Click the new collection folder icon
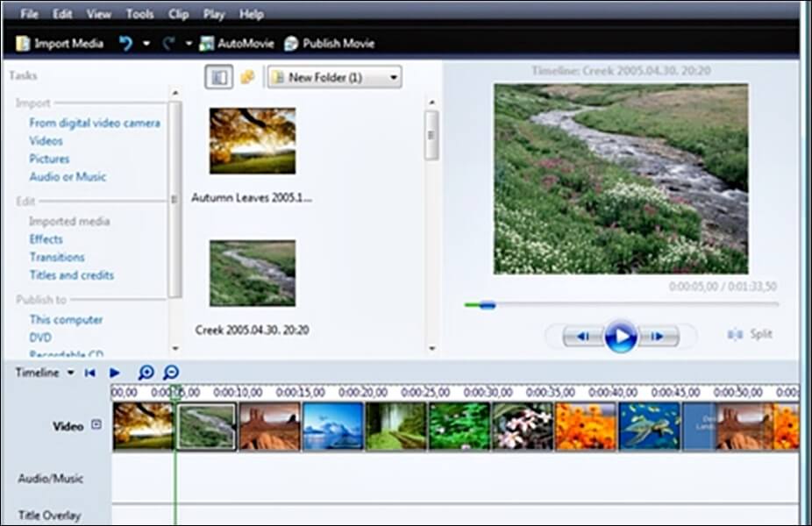 click(247, 78)
